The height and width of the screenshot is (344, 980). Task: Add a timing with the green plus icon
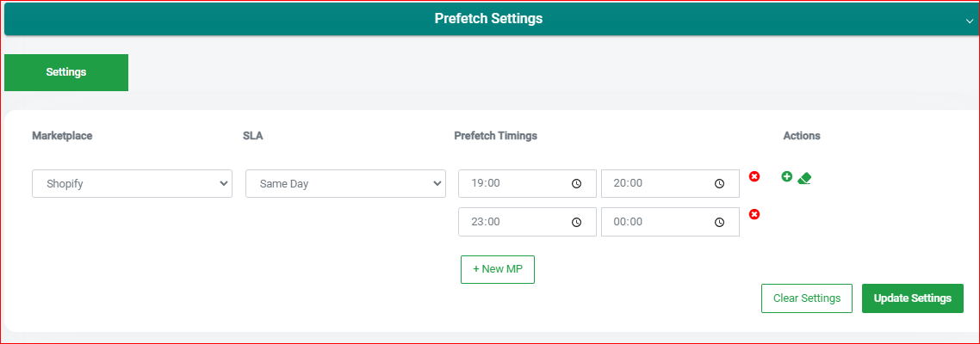(787, 176)
